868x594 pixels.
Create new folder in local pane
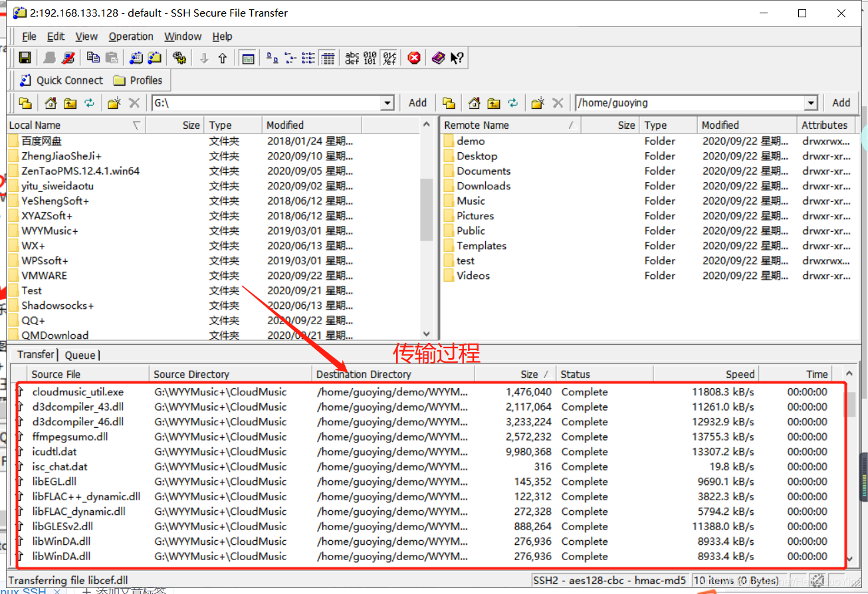click(x=114, y=103)
